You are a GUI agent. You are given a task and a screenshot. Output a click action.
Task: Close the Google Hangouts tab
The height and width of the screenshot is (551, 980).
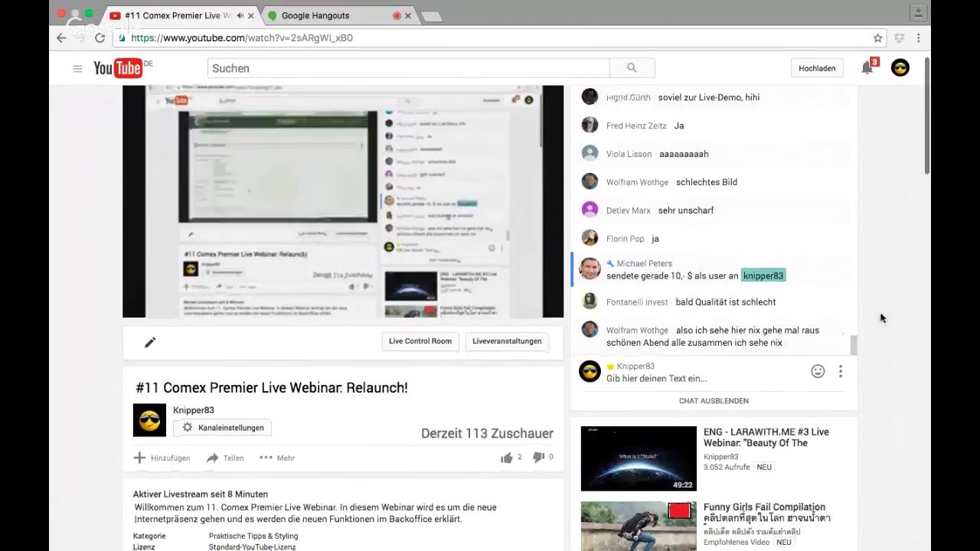coord(407,15)
